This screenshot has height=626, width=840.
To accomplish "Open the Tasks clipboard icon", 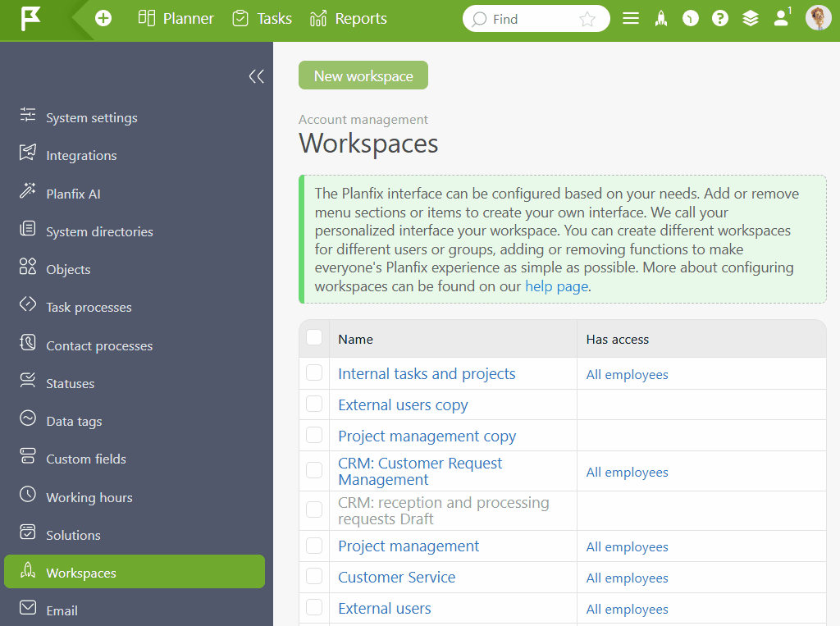I will coord(240,18).
